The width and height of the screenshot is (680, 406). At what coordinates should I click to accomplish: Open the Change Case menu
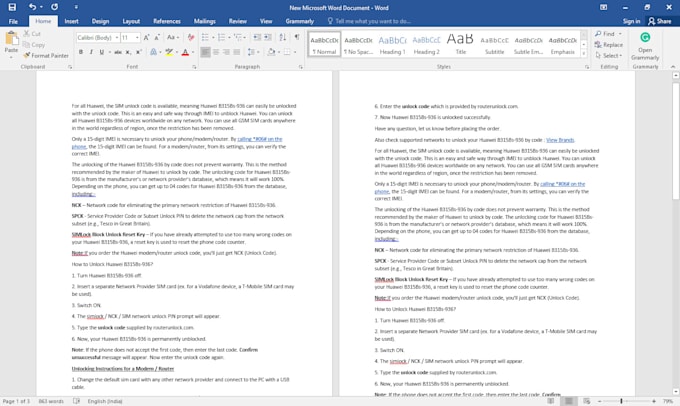click(x=172, y=38)
